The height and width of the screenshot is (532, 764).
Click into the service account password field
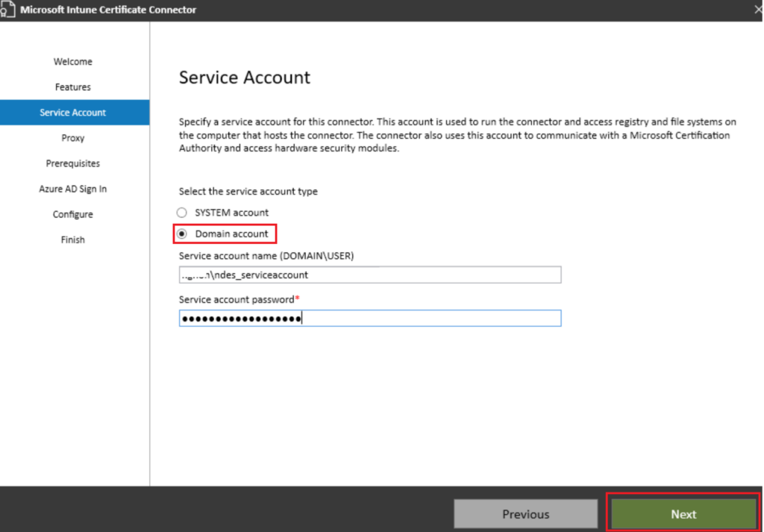coord(370,319)
